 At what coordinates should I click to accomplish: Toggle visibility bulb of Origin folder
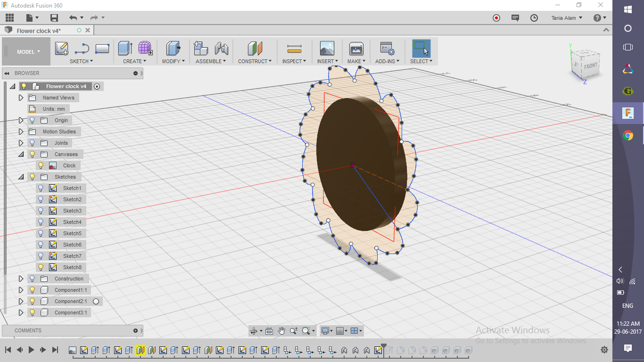click(x=33, y=120)
